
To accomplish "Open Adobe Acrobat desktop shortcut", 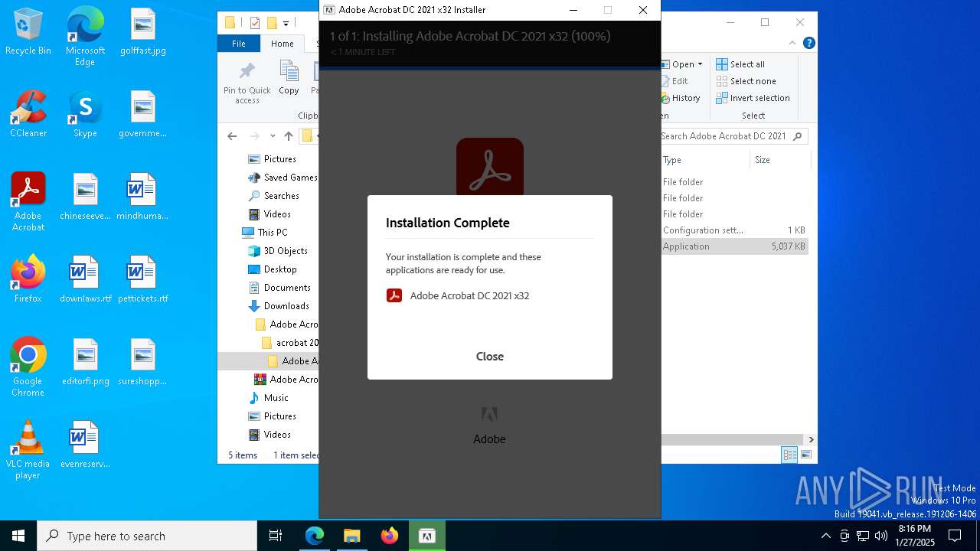I will pyautogui.click(x=28, y=202).
